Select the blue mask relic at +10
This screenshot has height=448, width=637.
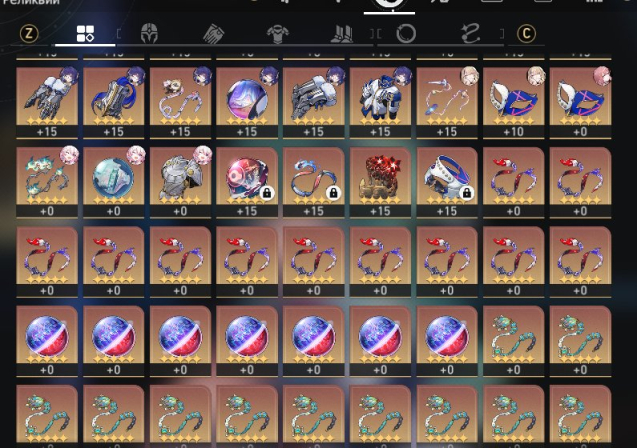(514, 103)
